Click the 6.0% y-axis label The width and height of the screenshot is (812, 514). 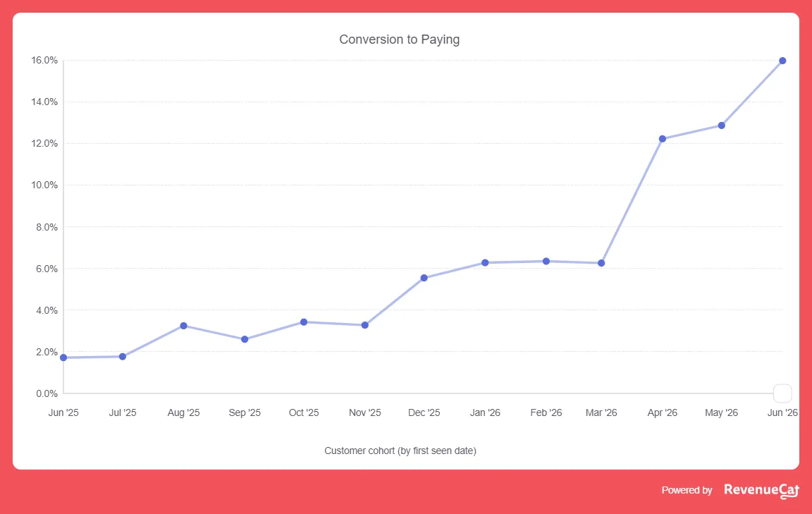coord(47,269)
